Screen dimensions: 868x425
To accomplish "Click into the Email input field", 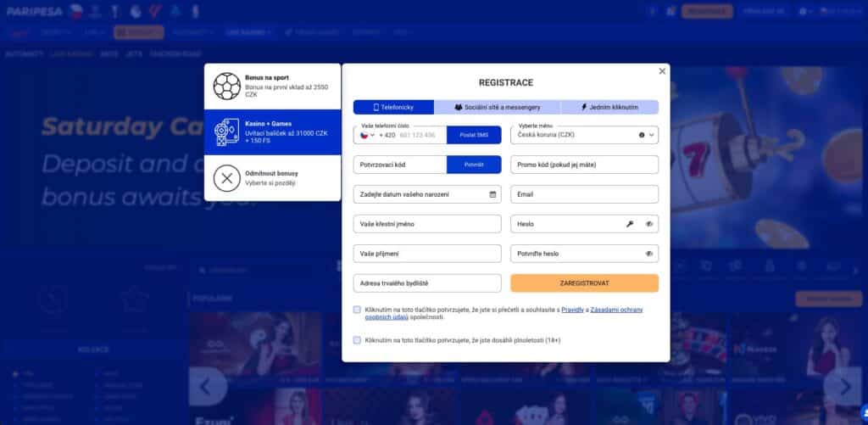I will coord(585,194).
